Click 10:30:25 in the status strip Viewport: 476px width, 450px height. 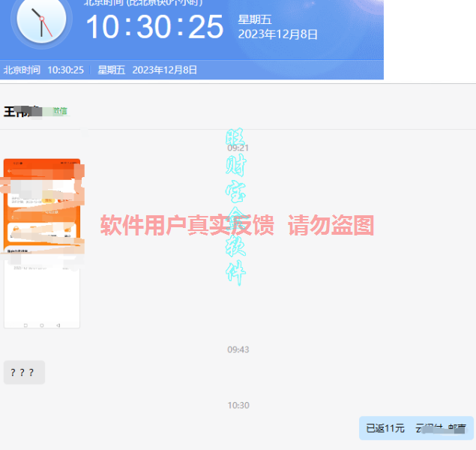coord(65,70)
